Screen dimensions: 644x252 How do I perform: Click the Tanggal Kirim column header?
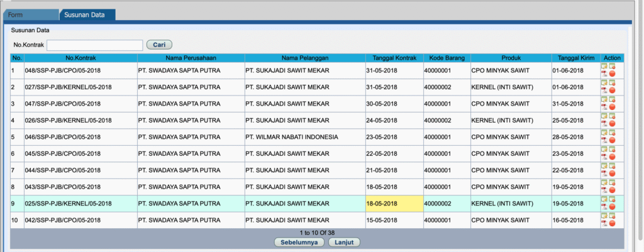(x=576, y=58)
